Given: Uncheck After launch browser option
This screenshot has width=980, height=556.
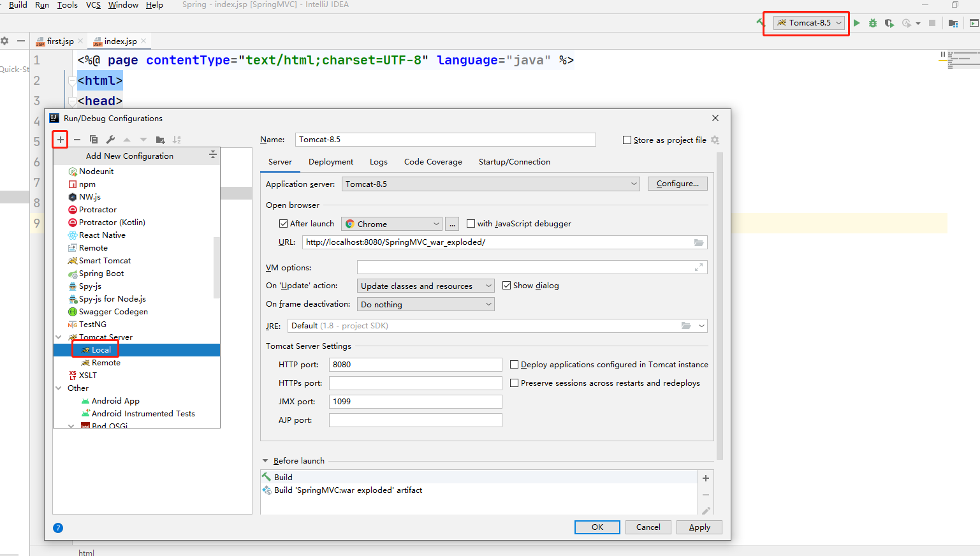Looking at the screenshot, I should point(283,224).
